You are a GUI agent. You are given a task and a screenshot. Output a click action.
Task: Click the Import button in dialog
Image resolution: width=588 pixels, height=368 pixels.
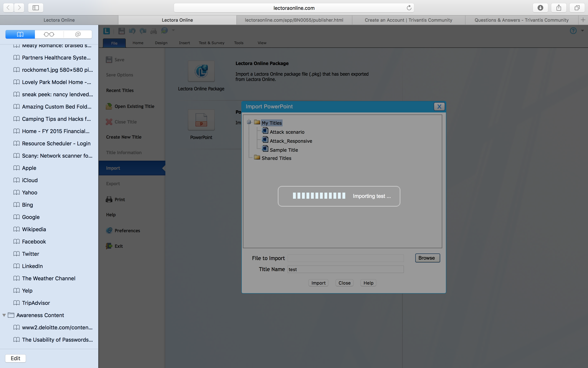318,283
